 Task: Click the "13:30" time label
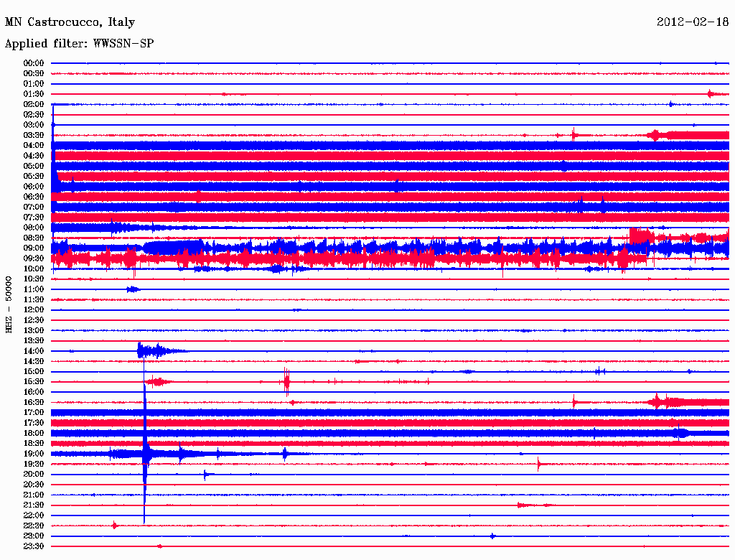pyautogui.click(x=33, y=340)
